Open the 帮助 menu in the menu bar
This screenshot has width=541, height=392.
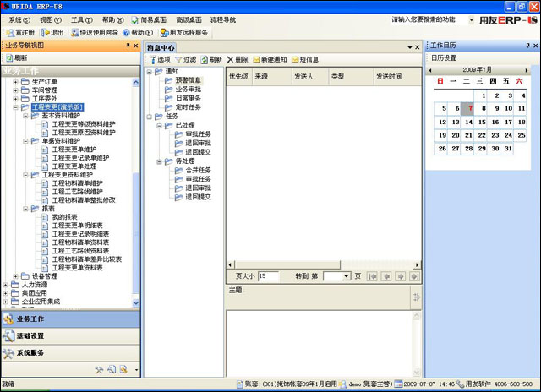(x=112, y=20)
